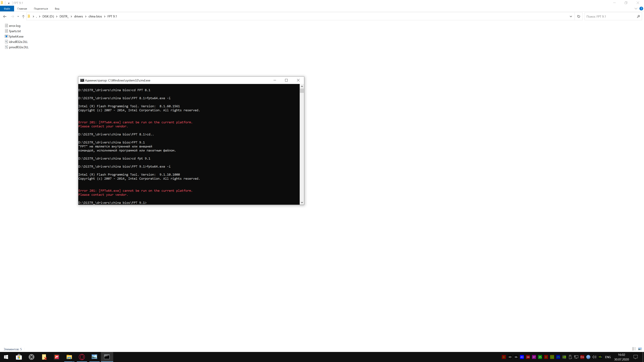Screen dimensions: 644x362
Task: Expand the address bar history dropdown
Action: (571, 16)
